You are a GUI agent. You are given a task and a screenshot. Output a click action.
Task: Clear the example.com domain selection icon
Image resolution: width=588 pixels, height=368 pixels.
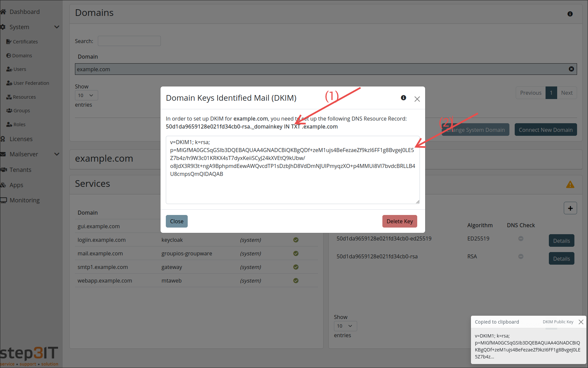[x=571, y=69]
